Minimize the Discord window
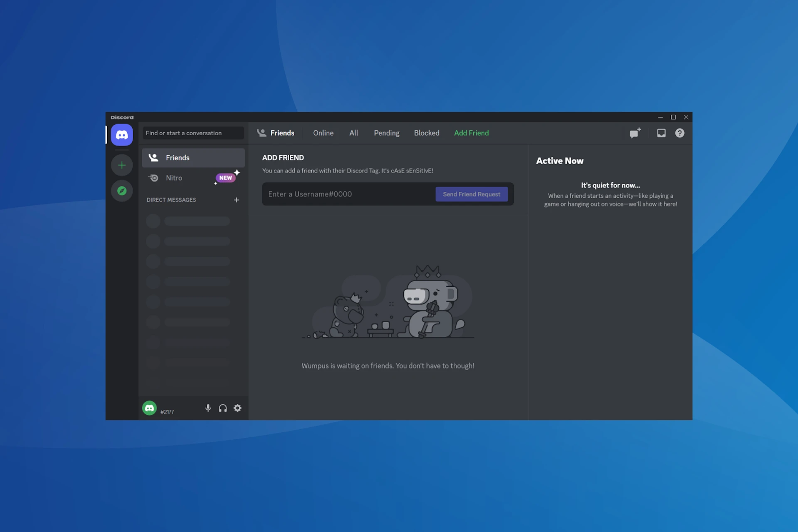The height and width of the screenshot is (532, 798). [x=660, y=117]
